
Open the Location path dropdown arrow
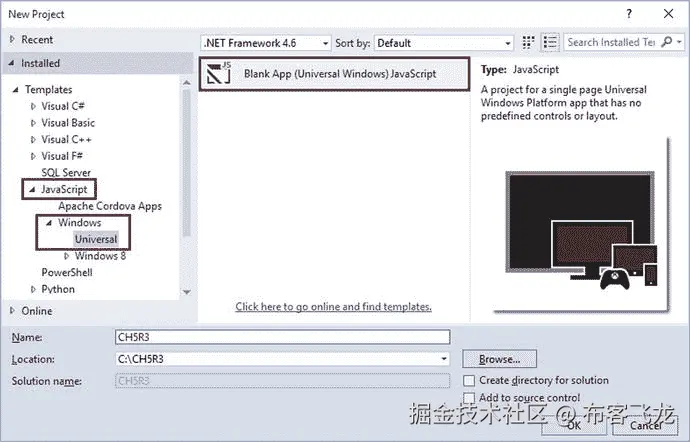pyautogui.click(x=444, y=359)
